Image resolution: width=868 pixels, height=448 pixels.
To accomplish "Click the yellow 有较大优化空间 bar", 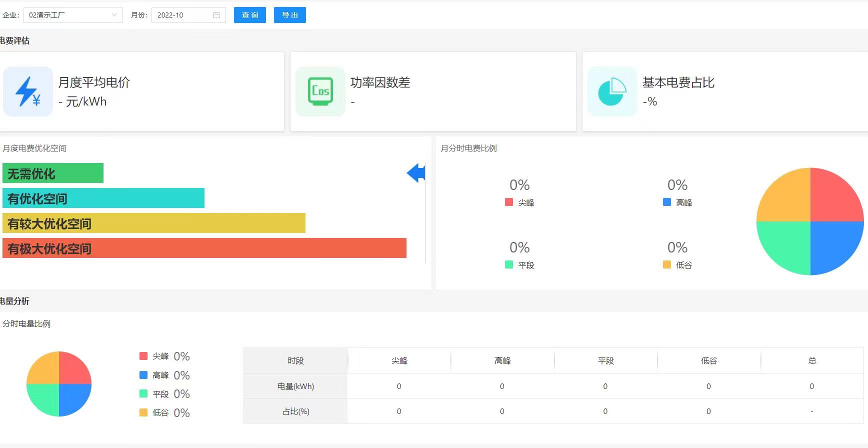I will [x=154, y=223].
